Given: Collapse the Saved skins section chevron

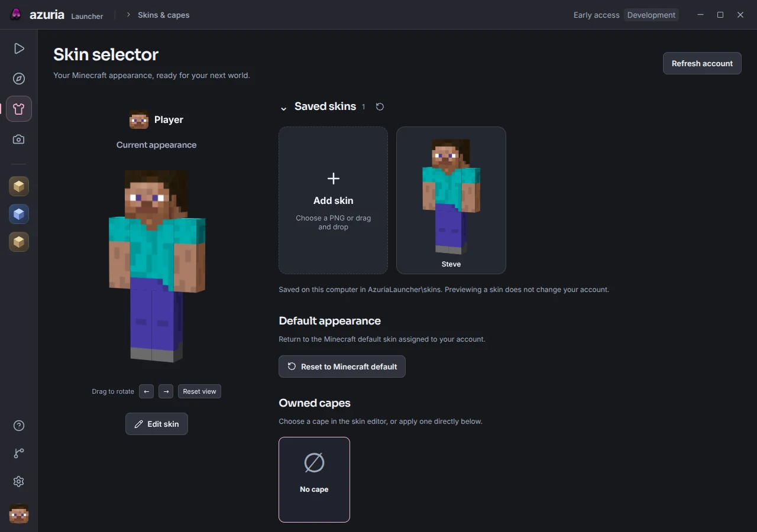Looking at the screenshot, I should 283,108.
